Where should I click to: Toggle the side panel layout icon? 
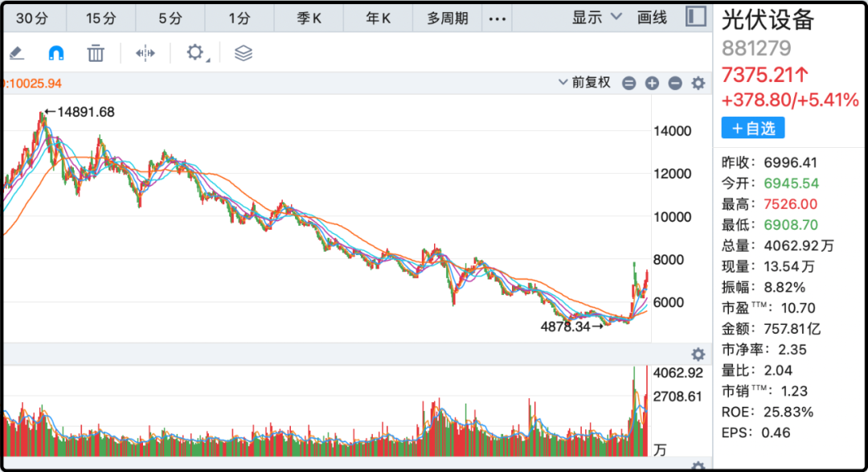[x=696, y=17]
